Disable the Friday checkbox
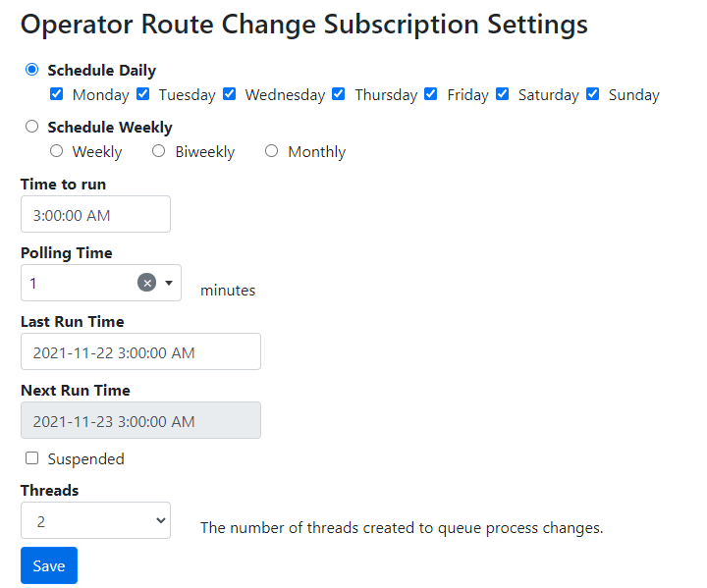The height and width of the screenshot is (588, 707). pyautogui.click(x=431, y=94)
